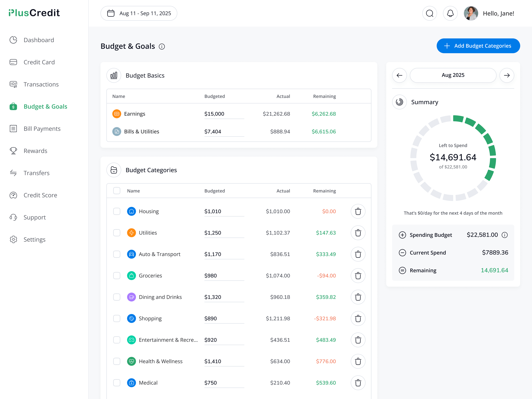Image resolution: width=532 pixels, height=399 pixels.
Task: Open Credit Score in the sidebar
Action: click(33, 195)
